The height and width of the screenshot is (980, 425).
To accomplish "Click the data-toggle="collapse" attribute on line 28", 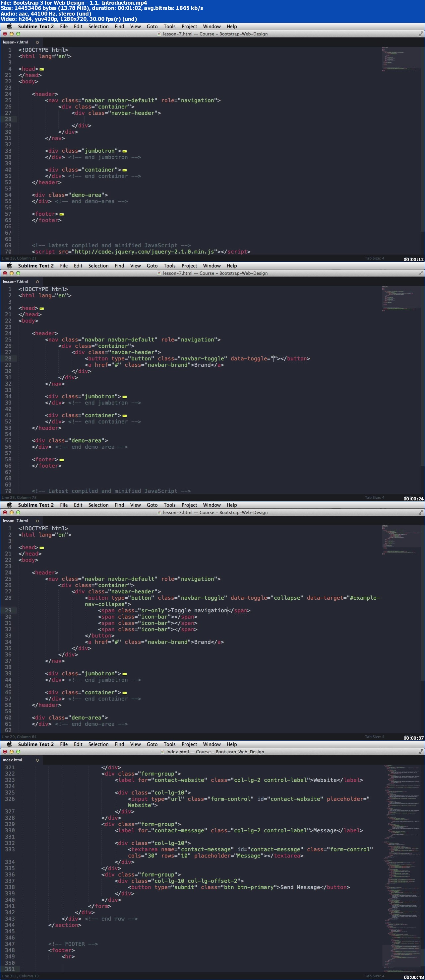I will (267, 598).
